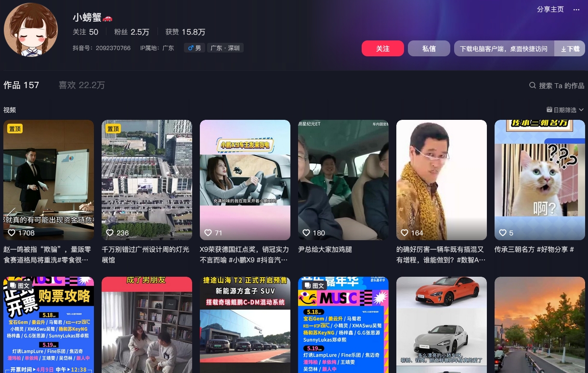This screenshot has width=588, height=373.
Task: Click the 置顶 badge on the 广州设计周 video
Action: coord(113,129)
